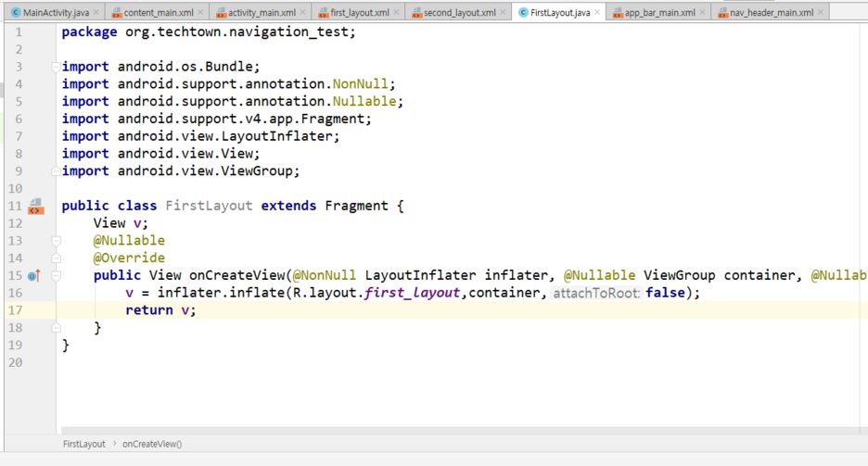Click the android.view.View import on line 8
Image resolution: width=868 pixels, height=466 pixels.
click(185, 154)
